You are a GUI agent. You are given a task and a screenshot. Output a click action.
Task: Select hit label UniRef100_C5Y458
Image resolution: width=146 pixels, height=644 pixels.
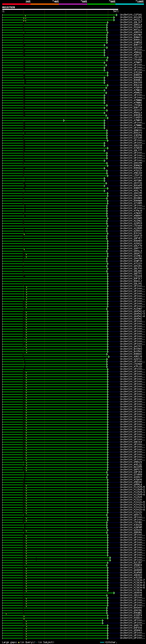131,60
